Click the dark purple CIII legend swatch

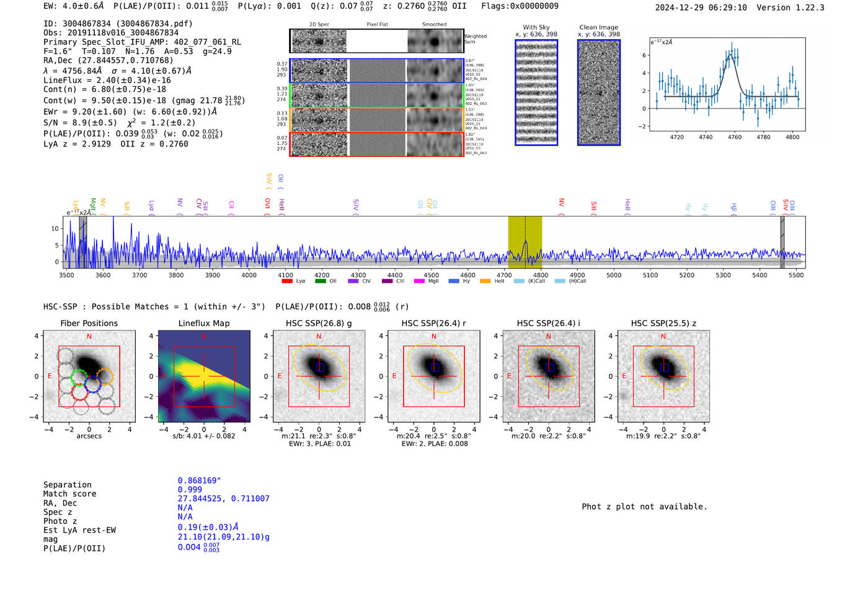tap(387, 281)
